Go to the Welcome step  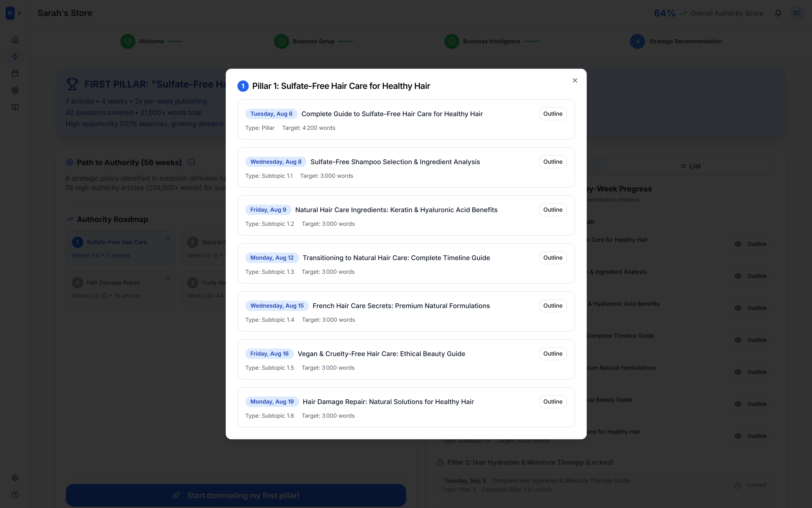(x=151, y=41)
